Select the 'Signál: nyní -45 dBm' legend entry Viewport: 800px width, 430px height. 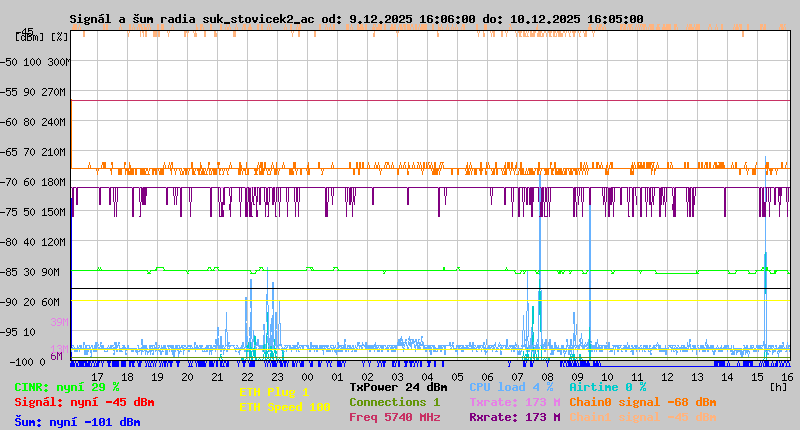(x=84, y=402)
